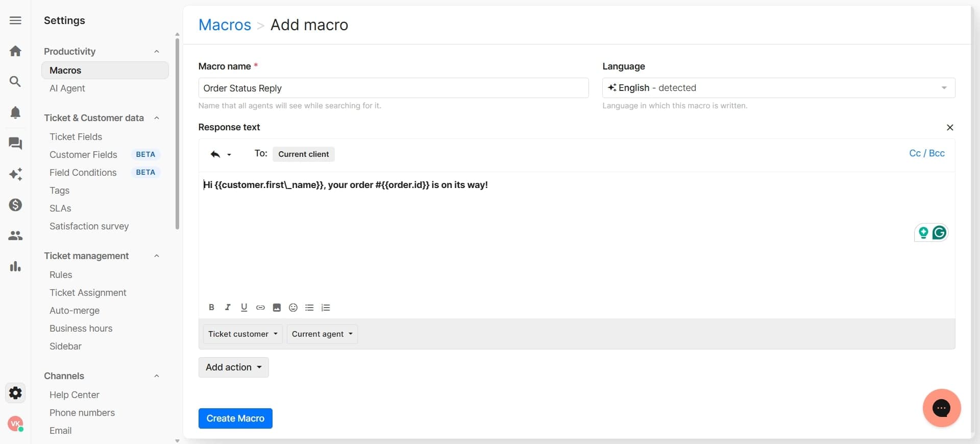The width and height of the screenshot is (980, 444).
Task: Open the Language dropdown
Action: 778,88
